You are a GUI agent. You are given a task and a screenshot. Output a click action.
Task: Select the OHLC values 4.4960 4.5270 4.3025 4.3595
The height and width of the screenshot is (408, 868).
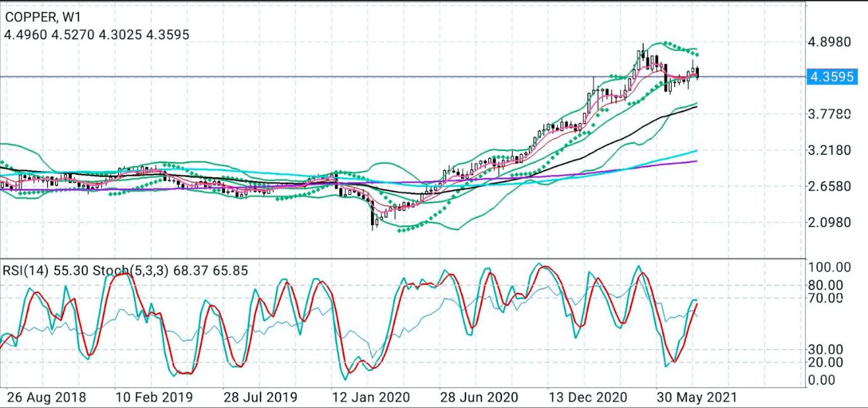[96, 35]
